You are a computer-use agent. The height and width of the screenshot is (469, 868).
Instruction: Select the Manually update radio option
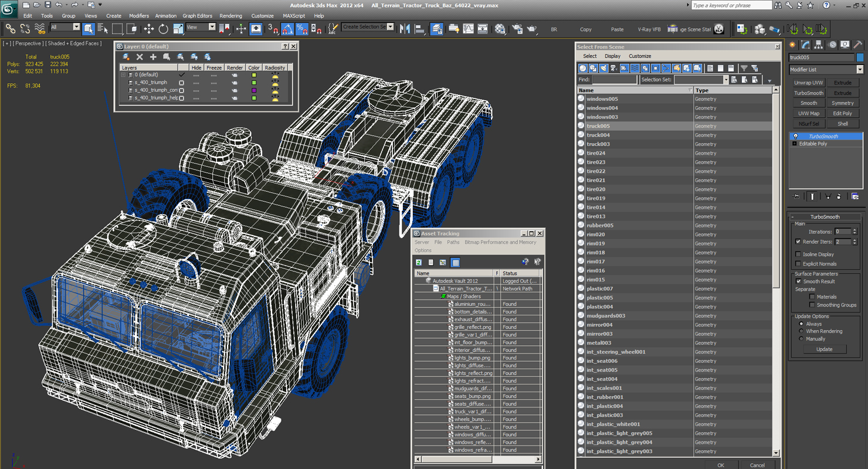[x=801, y=339]
